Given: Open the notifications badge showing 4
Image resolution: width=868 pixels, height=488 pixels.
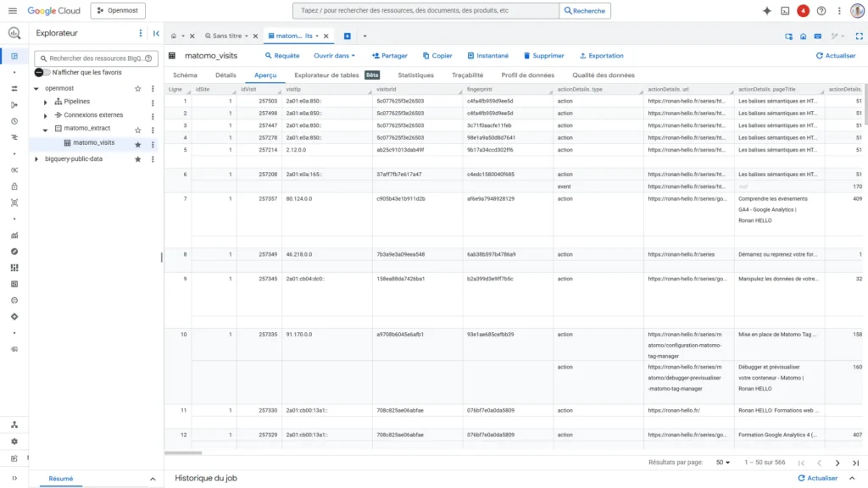Looking at the screenshot, I should [803, 11].
